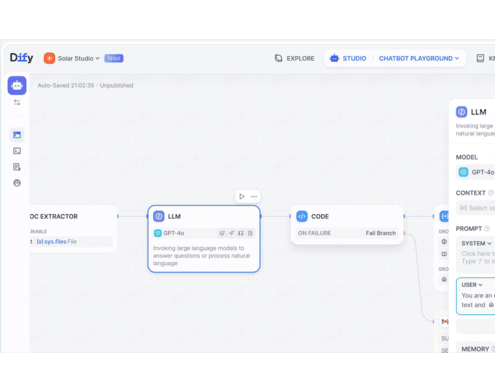
Task: Click the CODE node blue output handle
Action: tap(404, 216)
